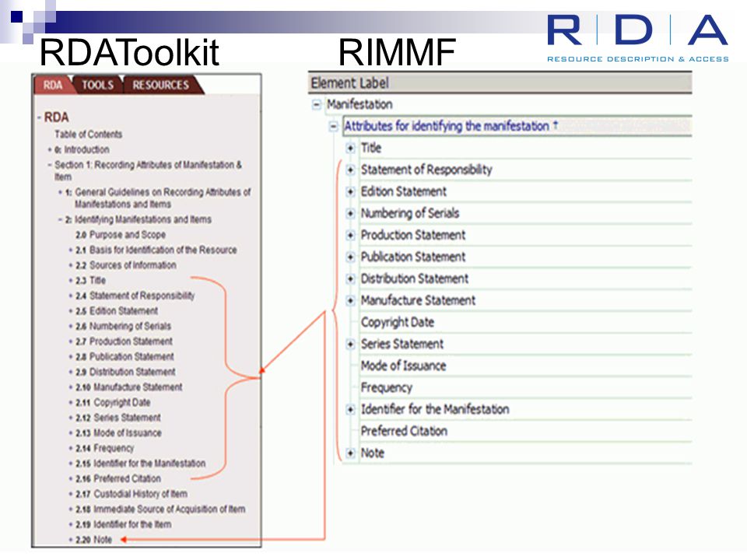
Task: Open 2: Identifying Manifestations and Items
Action: point(139,219)
